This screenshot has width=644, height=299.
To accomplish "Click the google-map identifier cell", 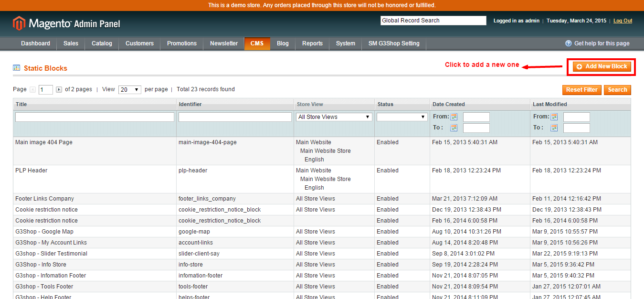I will [235, 232].
